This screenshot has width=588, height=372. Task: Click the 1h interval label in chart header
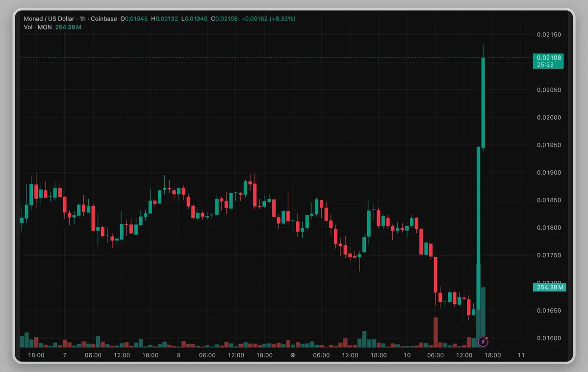click(82, 19)
